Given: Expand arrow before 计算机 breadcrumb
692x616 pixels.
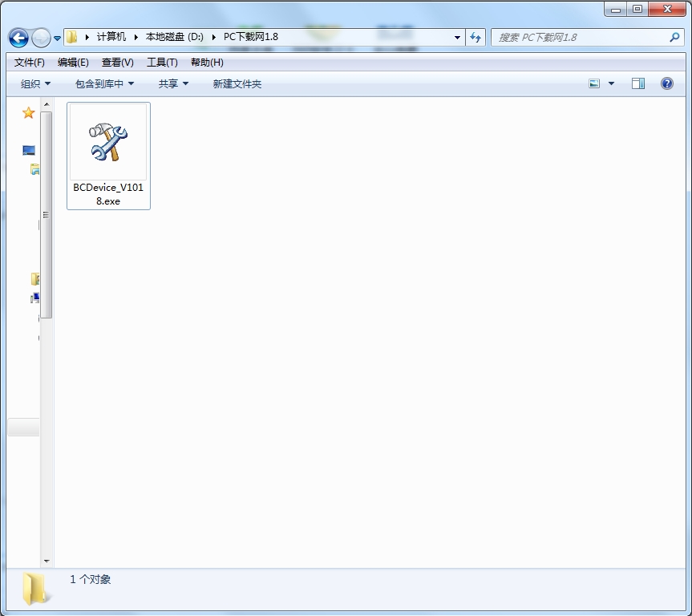Looking at the screenshot, I should tap(87, 37).
